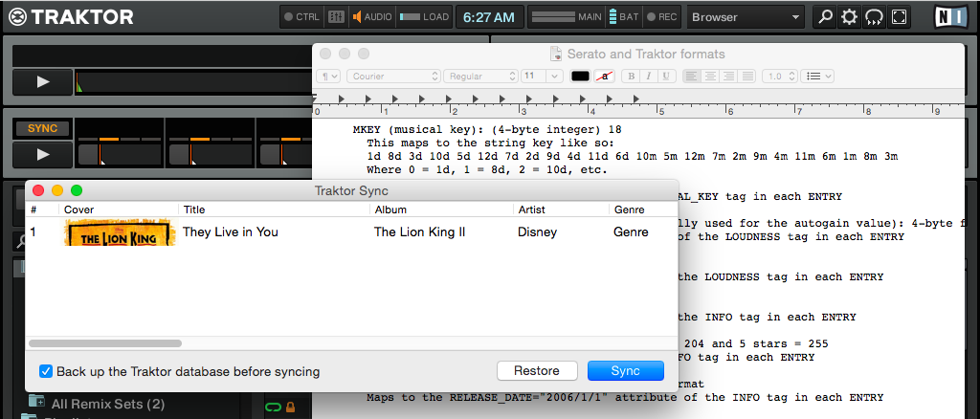Screen dimensions: 980x419
Task: Justify text in TextEdit
Action: [746, 77]
